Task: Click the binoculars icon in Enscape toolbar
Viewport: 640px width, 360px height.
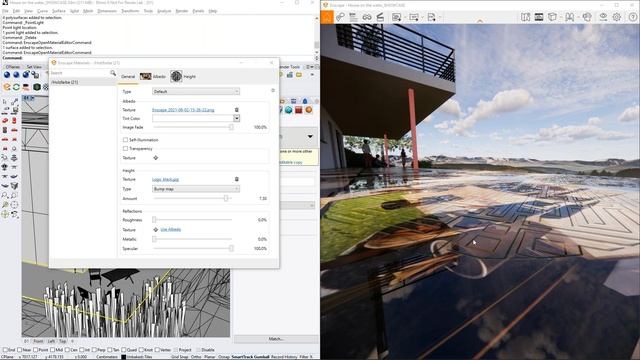Action: click(x=367, y=17)
